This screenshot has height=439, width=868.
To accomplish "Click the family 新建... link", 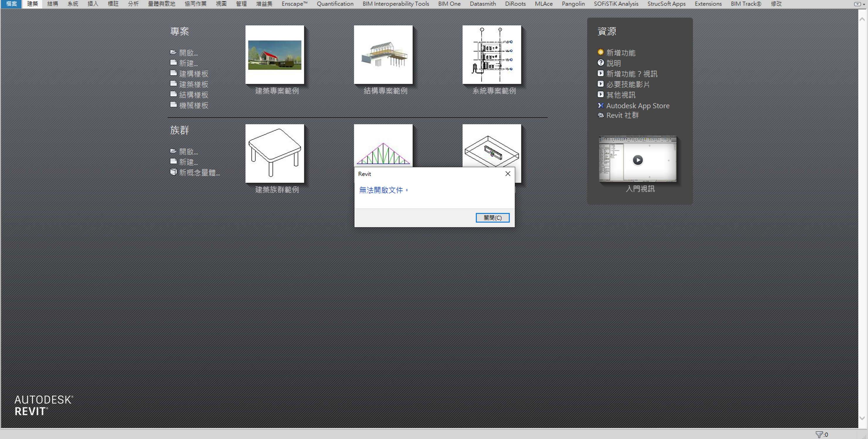I will coord(188,162).
